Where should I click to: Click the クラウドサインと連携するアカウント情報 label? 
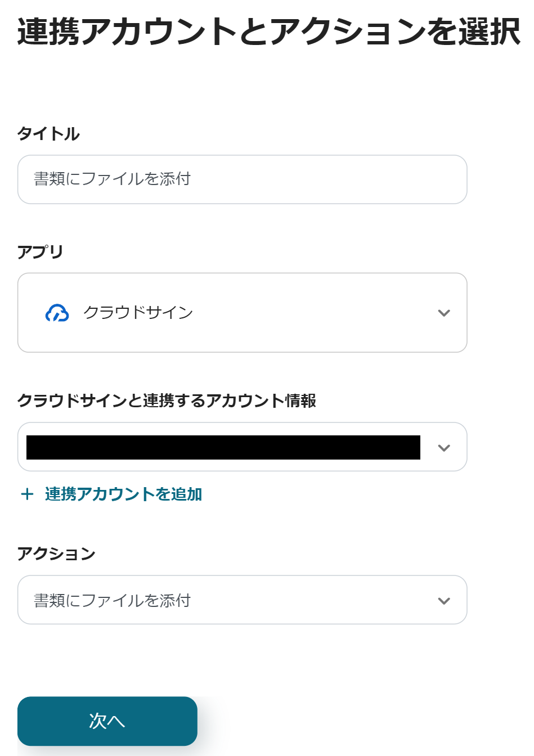click(167, 400)
